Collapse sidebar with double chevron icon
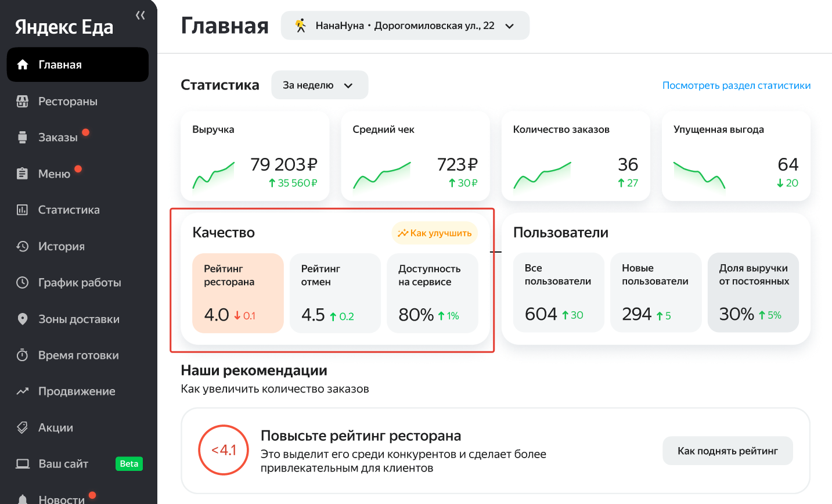832x504 pixels. [140, 16]
